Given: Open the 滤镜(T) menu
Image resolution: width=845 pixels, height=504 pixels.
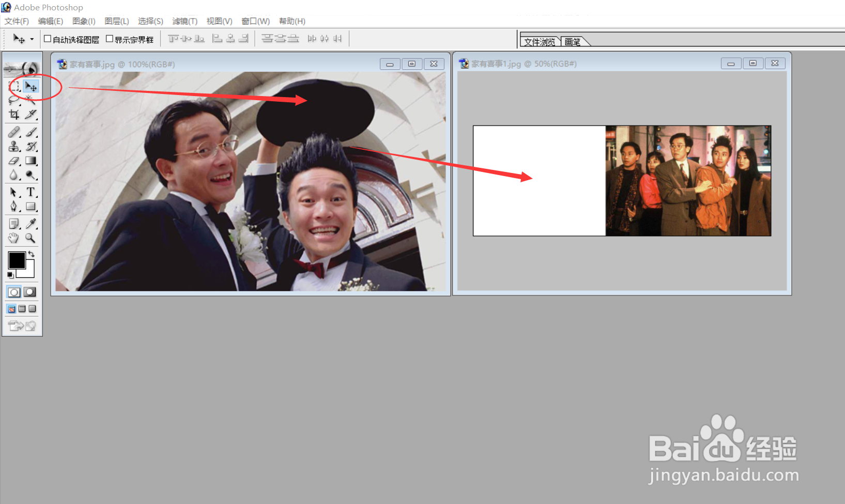Looking at the screenshot, I should click(x=185, y=21).
